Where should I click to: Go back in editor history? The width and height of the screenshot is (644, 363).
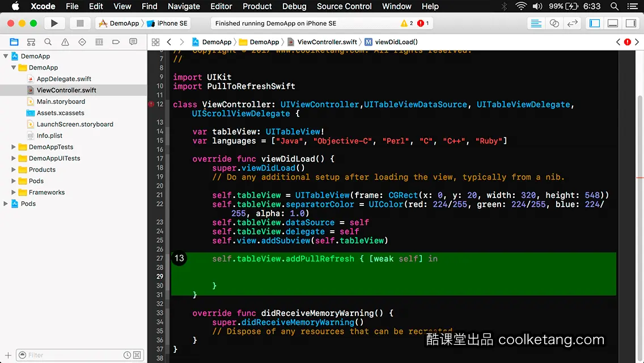169,42
